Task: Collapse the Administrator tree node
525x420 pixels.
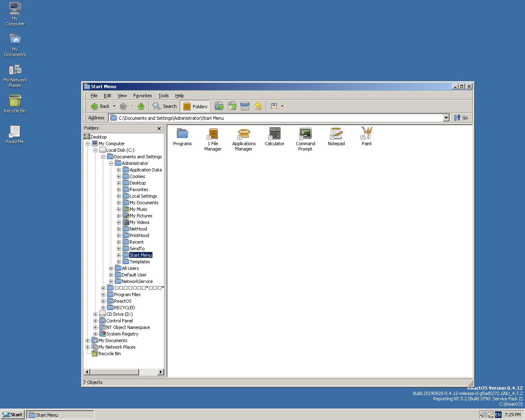Action: click(x=111, y=163)
